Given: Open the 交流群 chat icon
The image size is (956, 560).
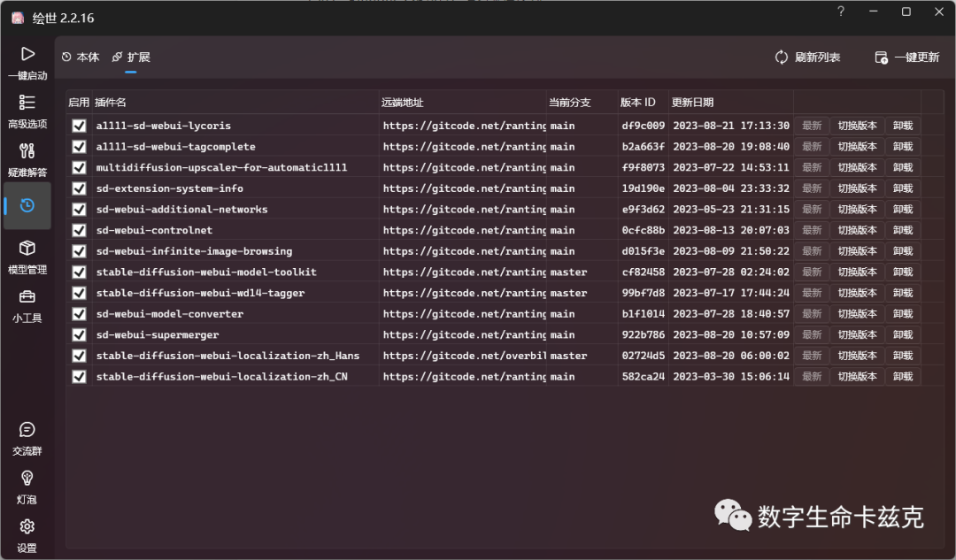Looking at the screenshot, I should [x=27, y=430].
